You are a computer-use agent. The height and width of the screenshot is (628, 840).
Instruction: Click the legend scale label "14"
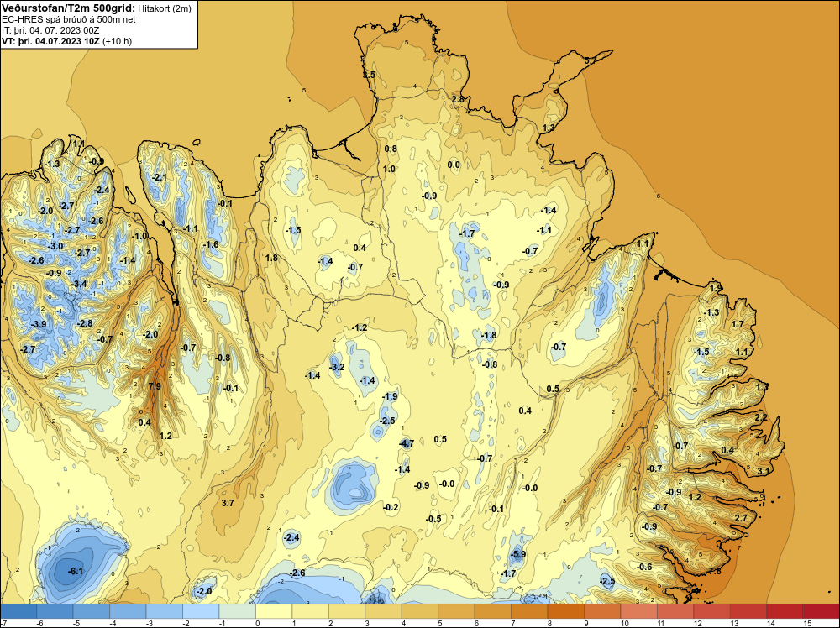click(x=771, y=623)
